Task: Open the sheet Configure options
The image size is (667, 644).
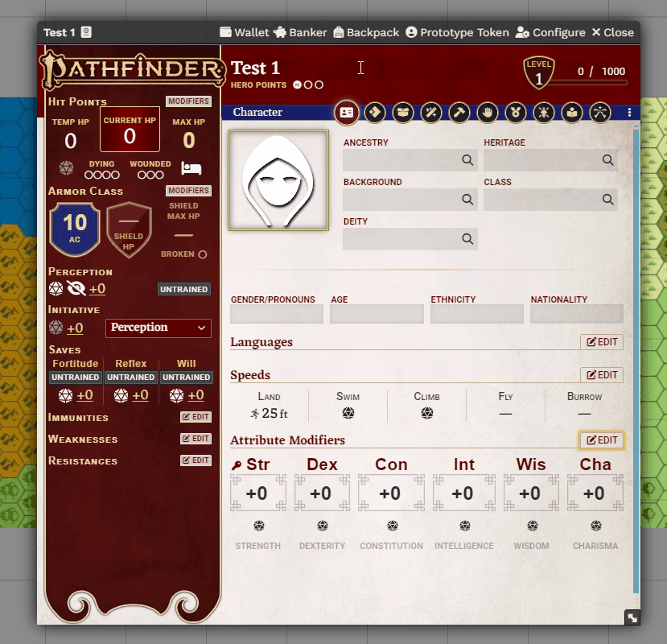Action: click(x=550, y=32)
